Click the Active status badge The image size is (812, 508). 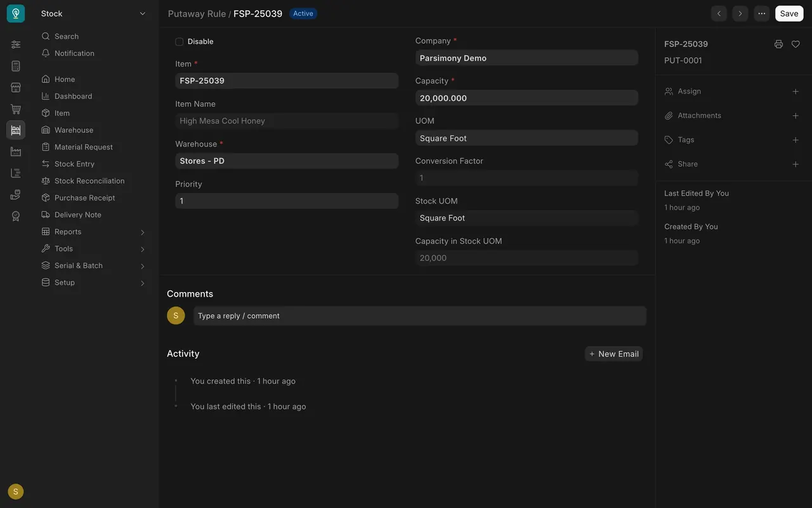tap(303, 13)
